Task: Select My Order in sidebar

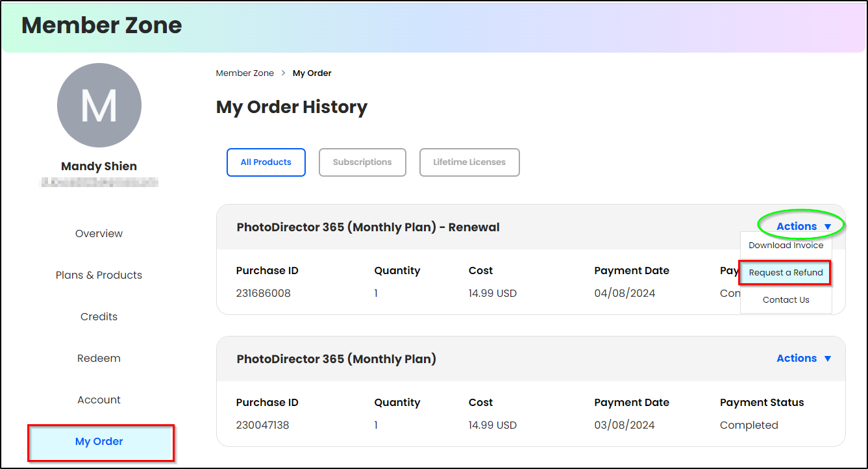Action: click(x=101, y=442)
